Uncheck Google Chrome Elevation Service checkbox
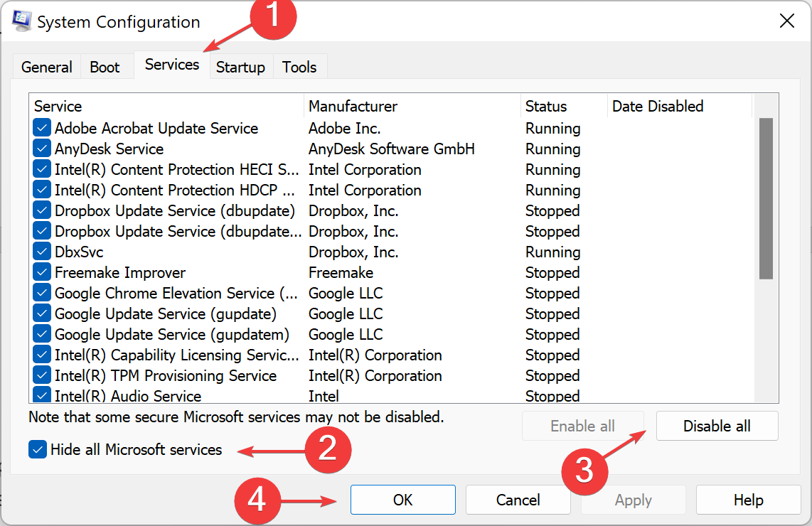 point(41,293)
